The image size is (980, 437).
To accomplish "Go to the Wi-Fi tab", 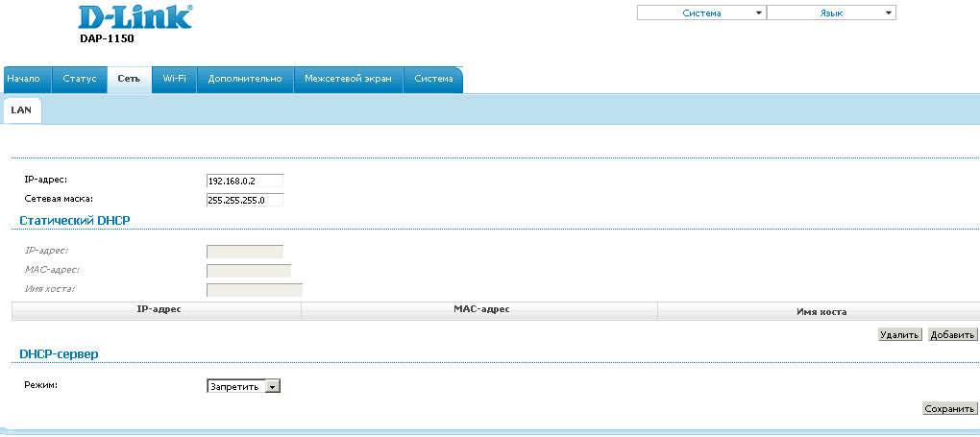I will (174, 79).
